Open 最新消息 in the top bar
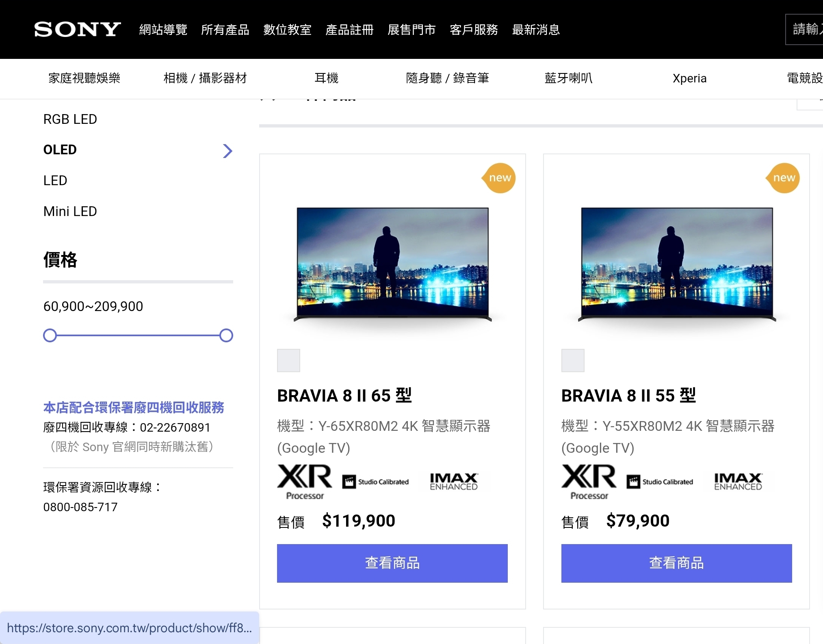 click(x=536, y=30)
